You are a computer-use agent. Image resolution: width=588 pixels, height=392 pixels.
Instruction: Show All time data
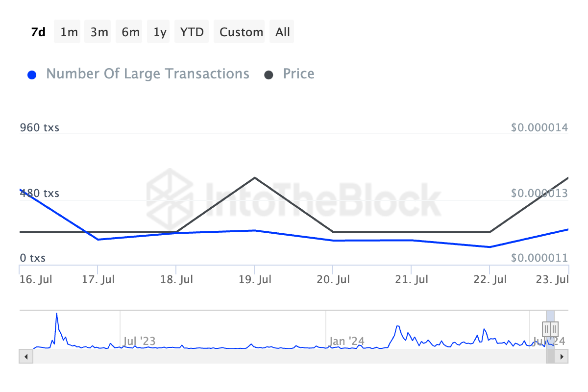coord(283,32)
